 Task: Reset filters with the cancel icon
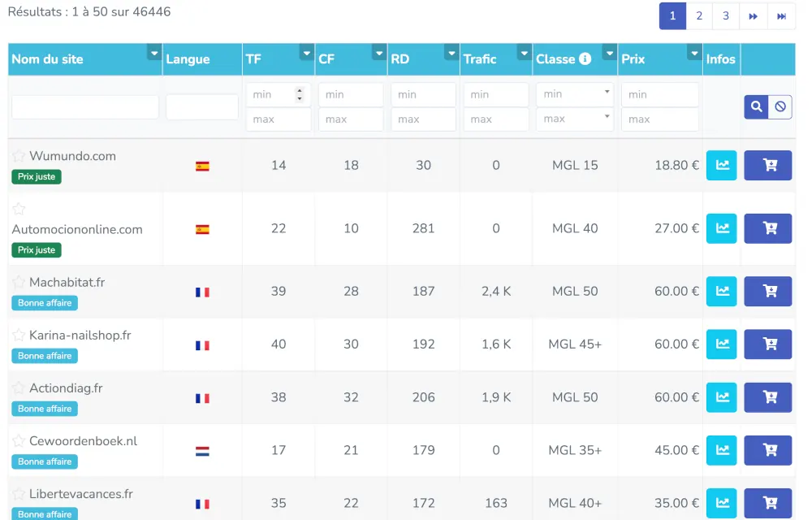tap(780, 106)
